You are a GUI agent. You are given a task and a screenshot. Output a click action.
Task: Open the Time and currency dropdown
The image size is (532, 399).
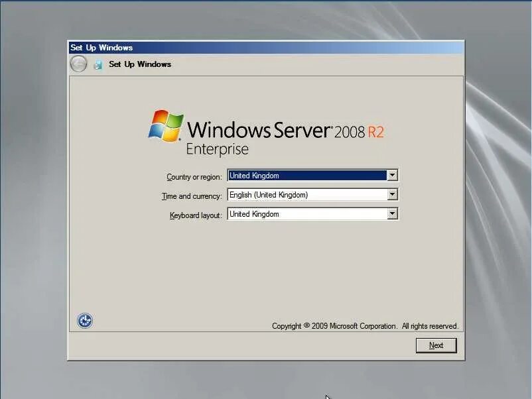click(x=392, y=194)
